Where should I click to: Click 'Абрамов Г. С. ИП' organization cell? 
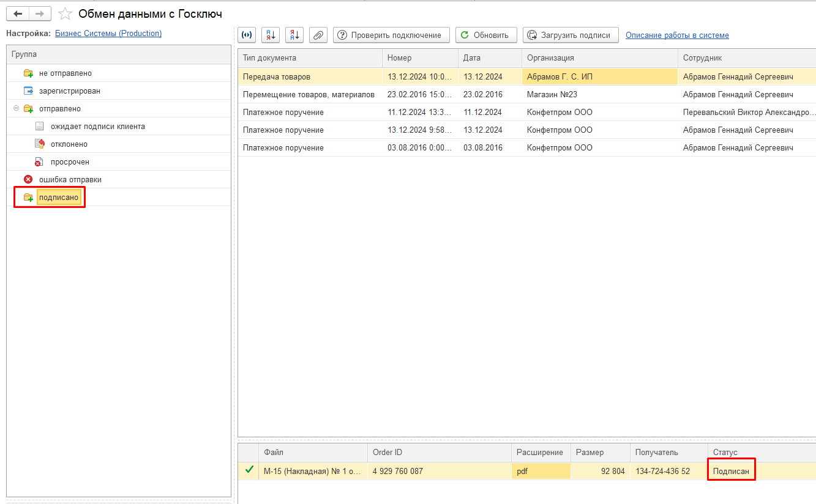[x=600, y=77]
